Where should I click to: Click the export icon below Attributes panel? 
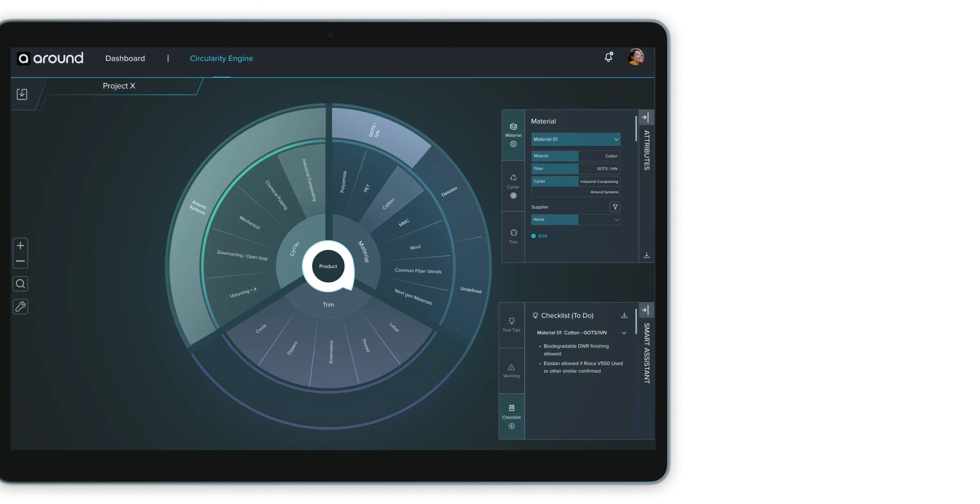click(647, 254)
